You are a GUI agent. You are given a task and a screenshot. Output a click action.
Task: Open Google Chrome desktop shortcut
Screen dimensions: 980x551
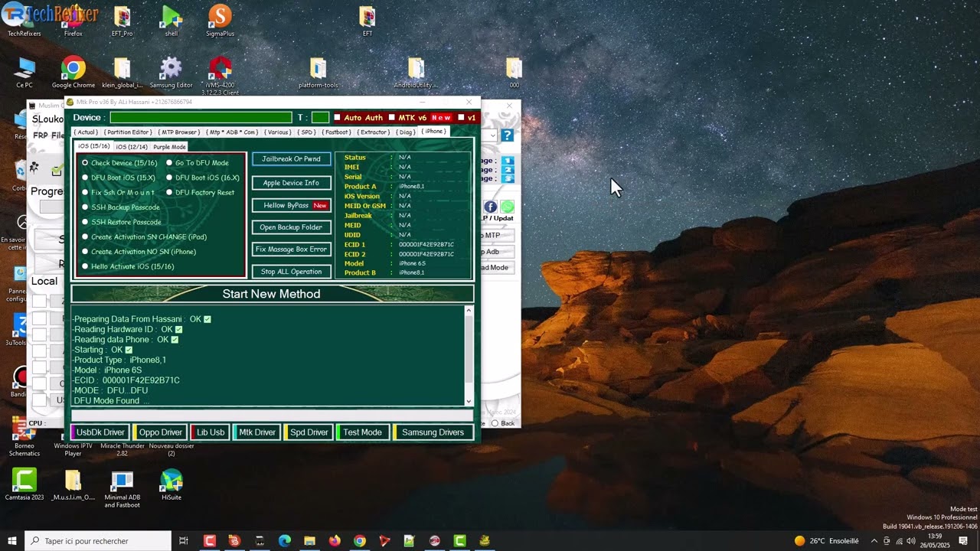(73, 73)
